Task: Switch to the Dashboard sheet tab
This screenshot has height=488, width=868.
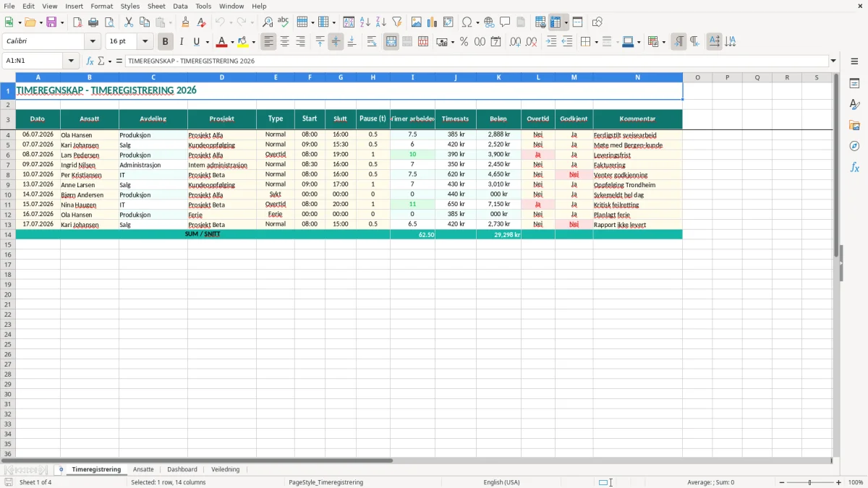Action: tap(182, 469)
